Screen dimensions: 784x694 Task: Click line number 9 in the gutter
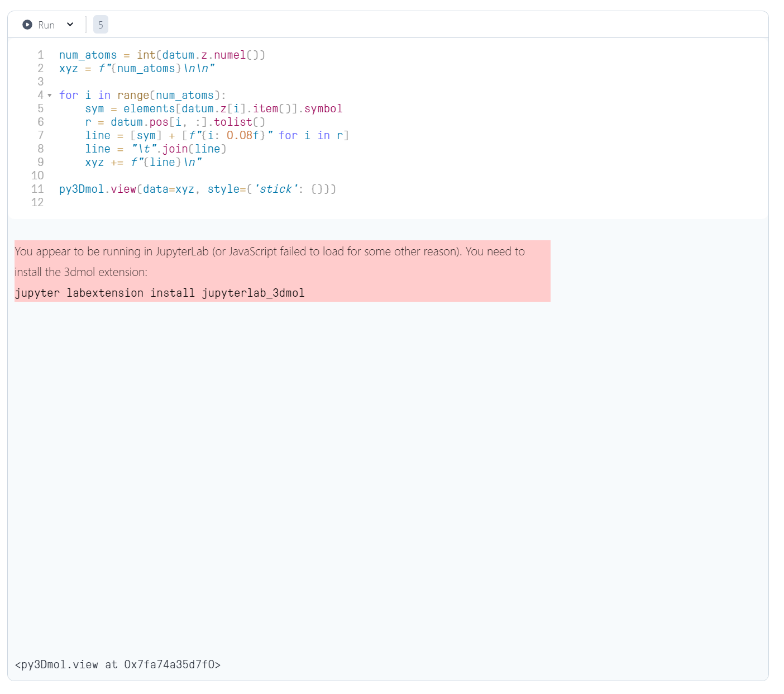(x=40, y=162)
